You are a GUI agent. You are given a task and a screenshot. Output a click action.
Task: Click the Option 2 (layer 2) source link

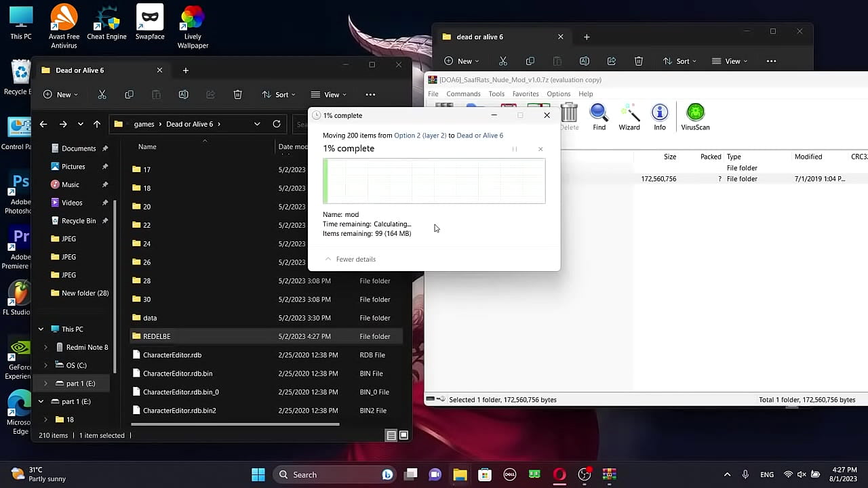tap(420, 136)
